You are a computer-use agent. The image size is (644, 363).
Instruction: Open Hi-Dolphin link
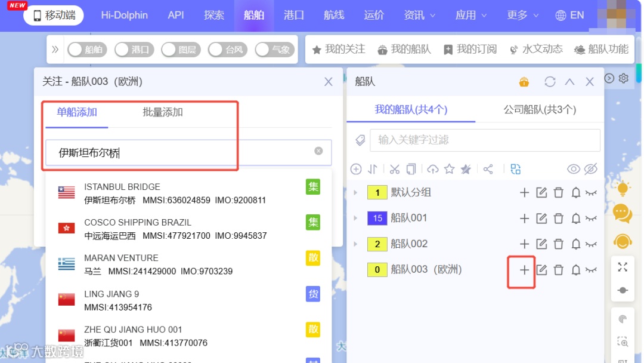[125, 15]
